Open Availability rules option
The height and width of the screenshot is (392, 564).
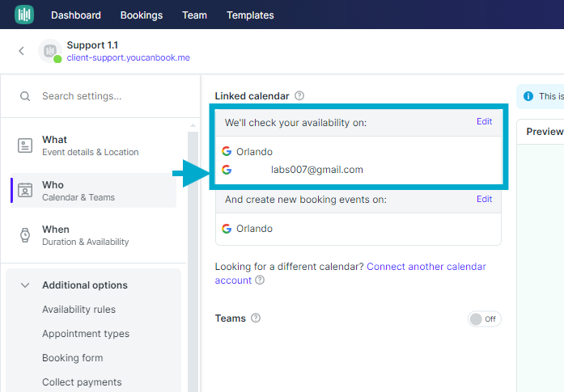pyautogui.click(x=78, y=310)
